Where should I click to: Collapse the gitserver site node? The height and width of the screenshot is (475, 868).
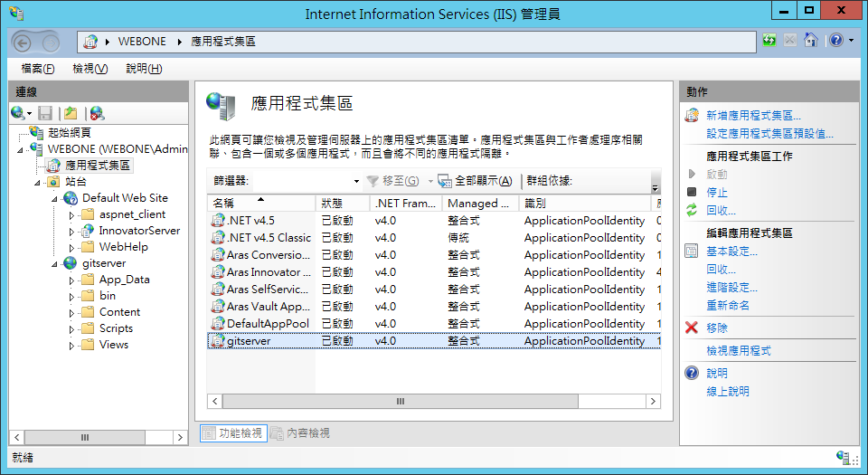point(54,264)
